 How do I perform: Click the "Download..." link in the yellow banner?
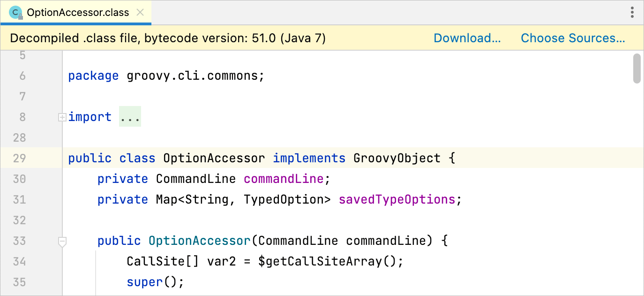[467, 38]
